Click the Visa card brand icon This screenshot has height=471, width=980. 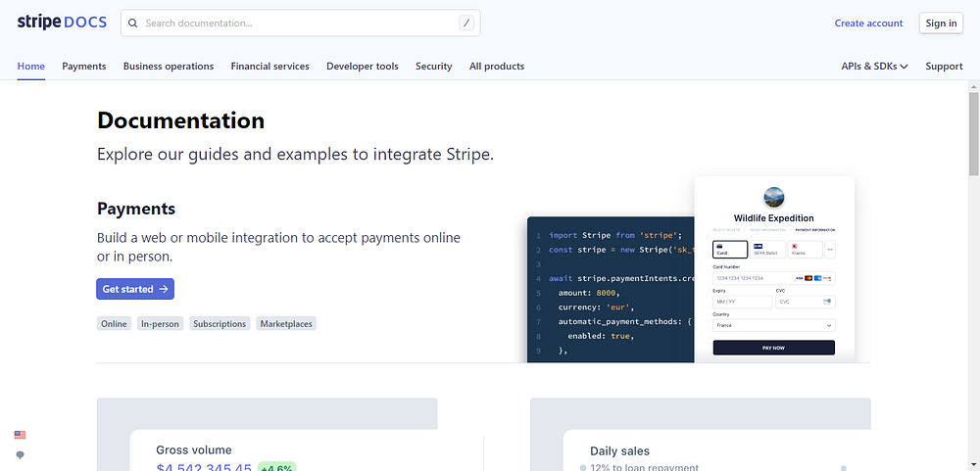[x=800, y=278]
